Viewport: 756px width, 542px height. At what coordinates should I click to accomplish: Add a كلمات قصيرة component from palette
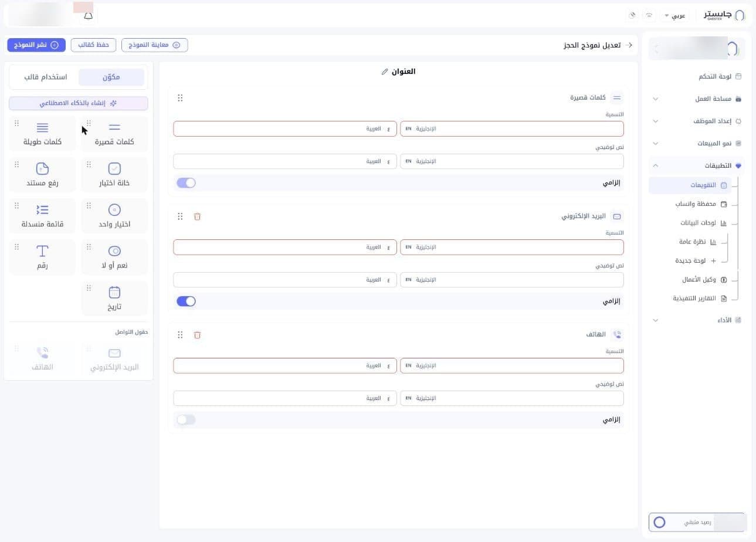point(114,134)
